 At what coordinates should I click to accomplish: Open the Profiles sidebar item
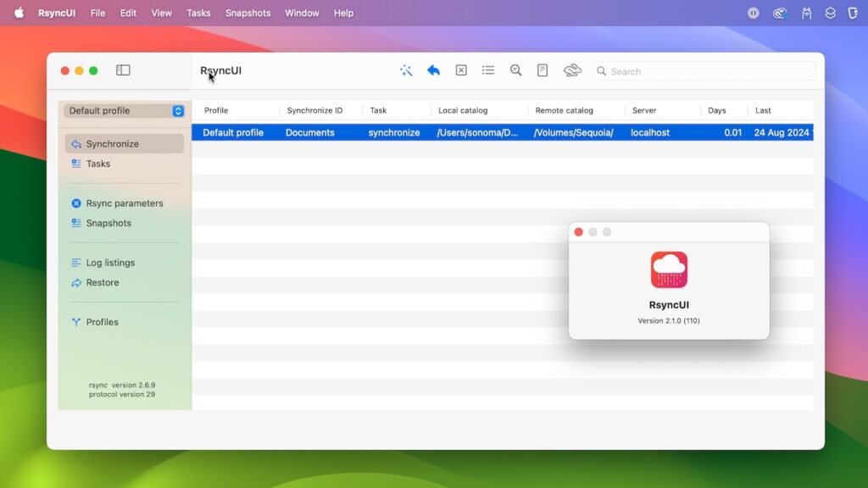tap(100, 322)
